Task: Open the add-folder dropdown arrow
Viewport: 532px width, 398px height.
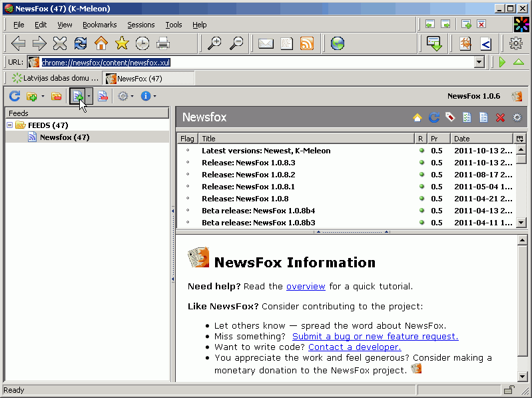Action: (43, 97)
